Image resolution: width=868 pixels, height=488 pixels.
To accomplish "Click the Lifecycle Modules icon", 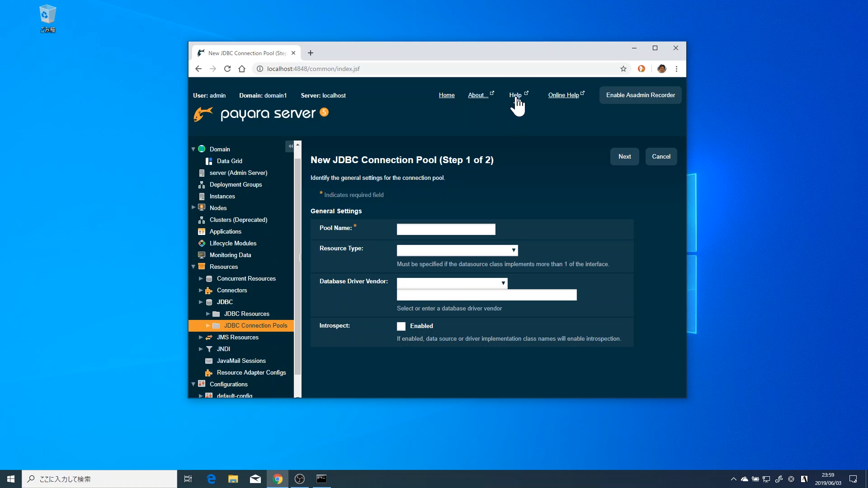I will click(202, 244).
